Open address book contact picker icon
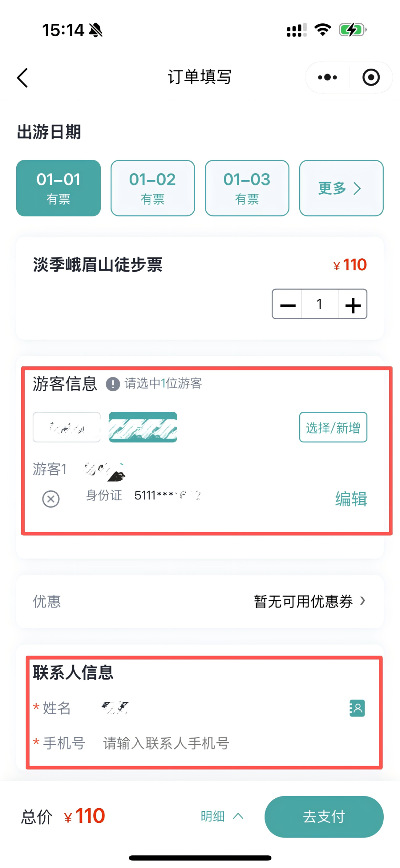The height and width of the screenshot is (868, 400). pyautogui.click(x=357, y=708)
